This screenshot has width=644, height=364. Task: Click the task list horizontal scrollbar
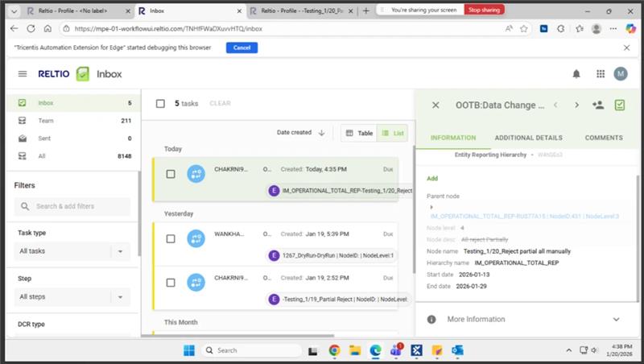237,336
